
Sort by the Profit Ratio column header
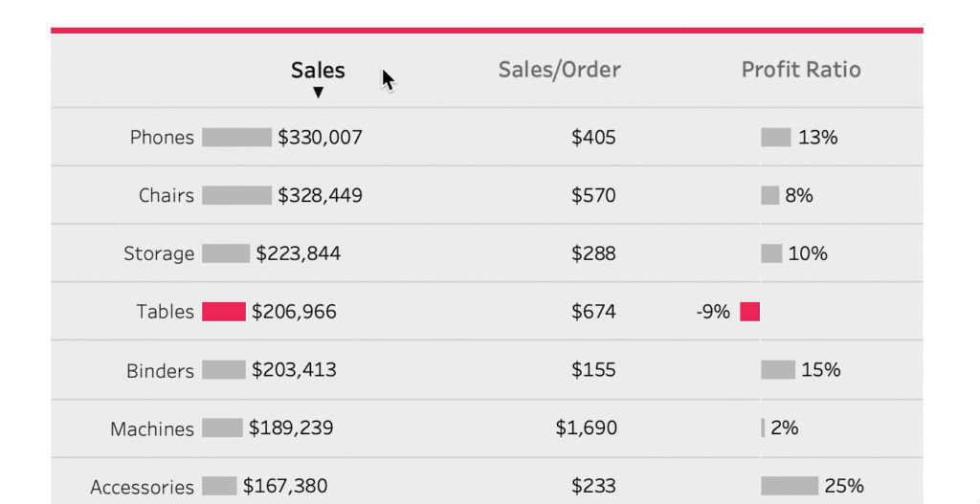801,70
